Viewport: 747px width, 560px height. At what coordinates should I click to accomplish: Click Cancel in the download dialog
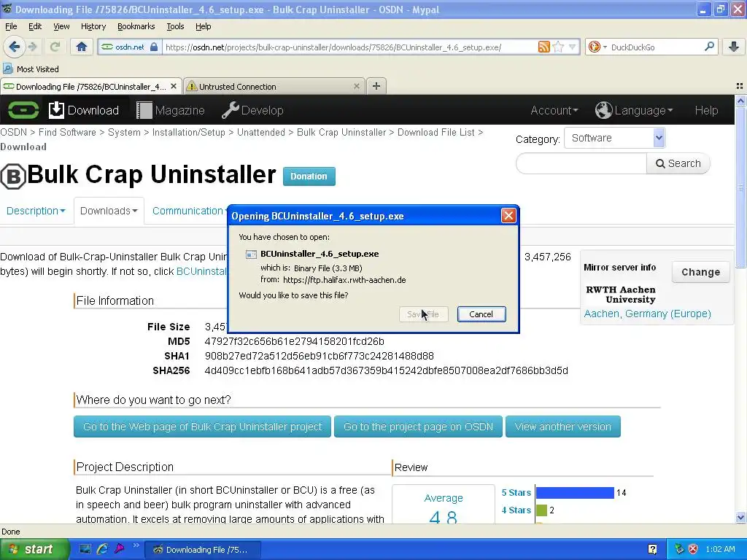click(481, 314)
